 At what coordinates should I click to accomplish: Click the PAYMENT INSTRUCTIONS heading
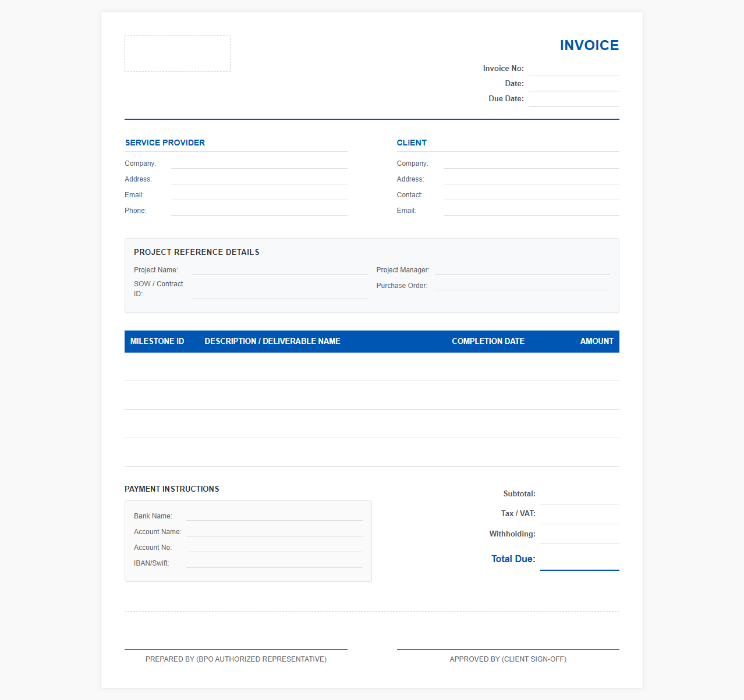point(172,489)
